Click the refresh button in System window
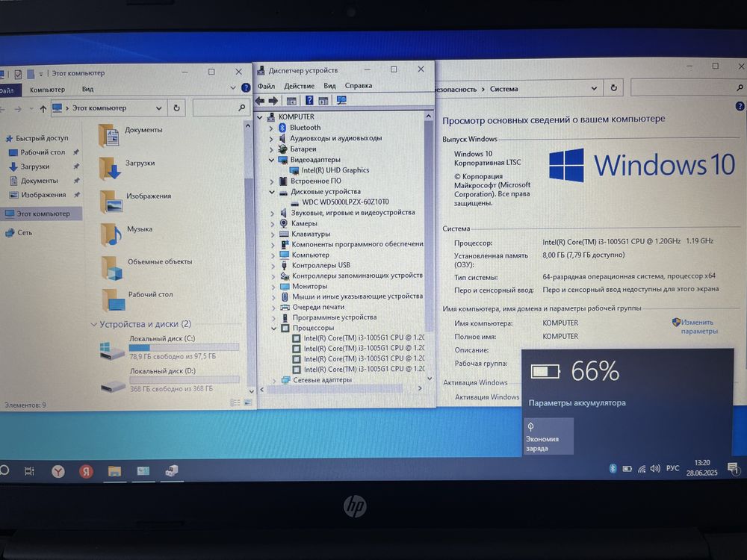The image size is (747, 560). coord(613,88)
